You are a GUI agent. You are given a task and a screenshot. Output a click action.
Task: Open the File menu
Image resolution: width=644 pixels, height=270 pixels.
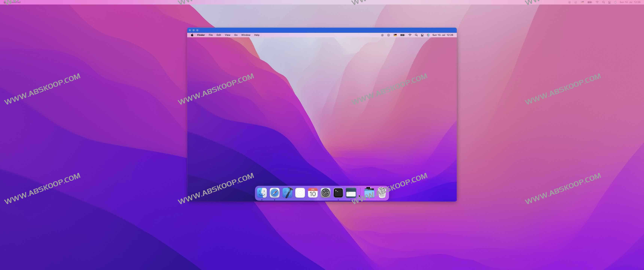pos(210,35)
